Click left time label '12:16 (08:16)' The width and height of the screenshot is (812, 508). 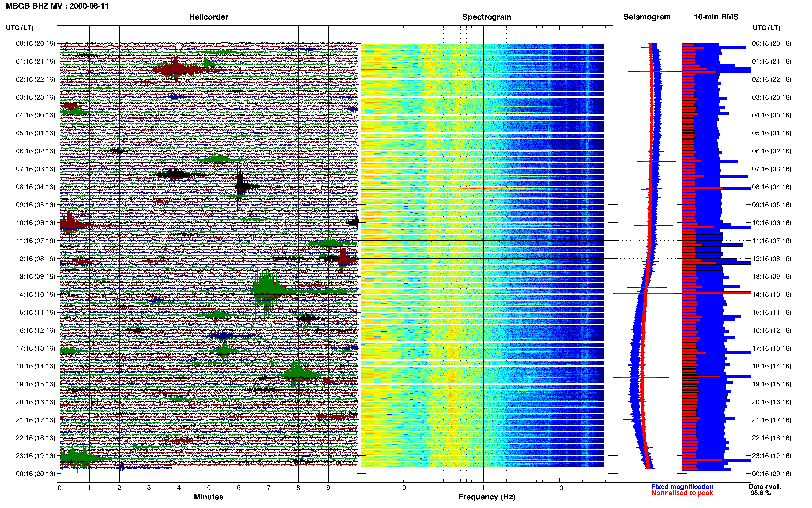(36, 259)
